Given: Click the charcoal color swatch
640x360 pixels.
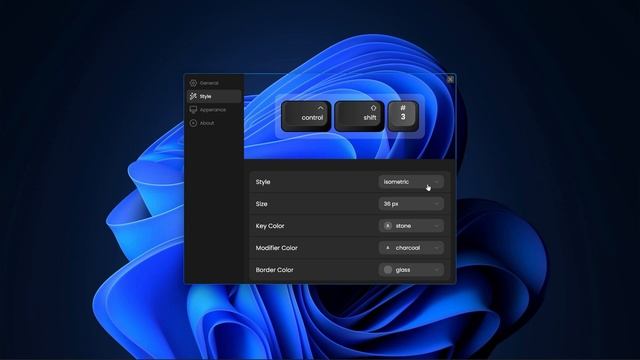Looking at the screenshot, I should pyautogui.click(x=388, y=248).
